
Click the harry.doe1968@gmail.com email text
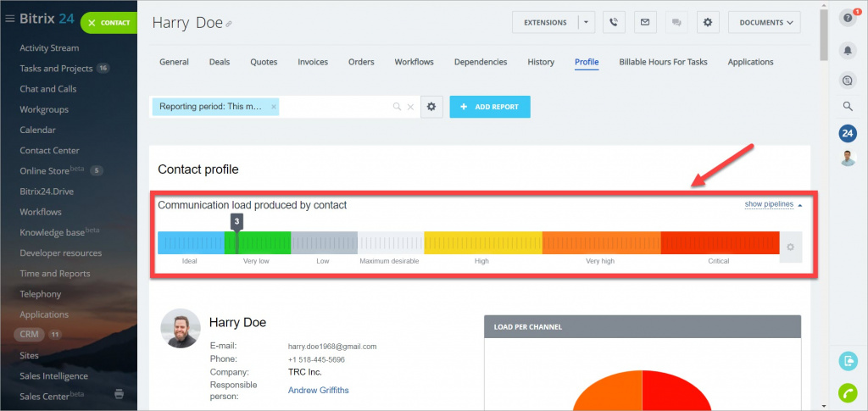click(332, 347)
